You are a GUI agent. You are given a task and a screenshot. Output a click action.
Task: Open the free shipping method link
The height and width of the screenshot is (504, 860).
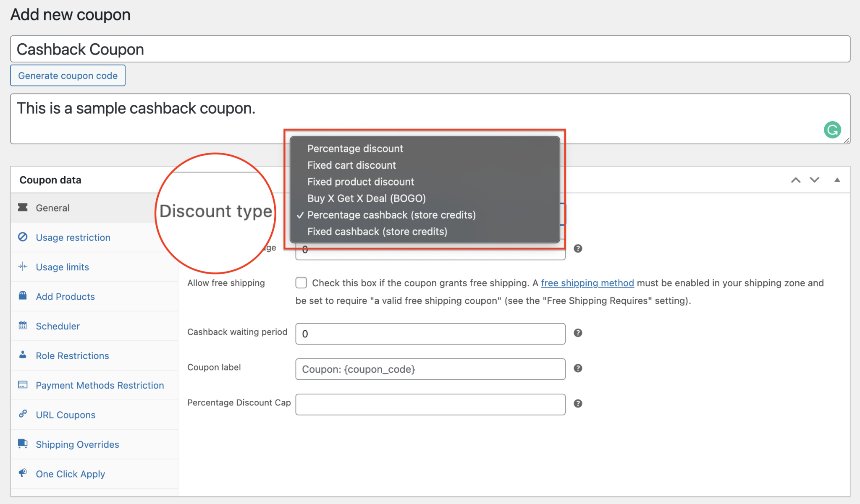tap(587, 283)
